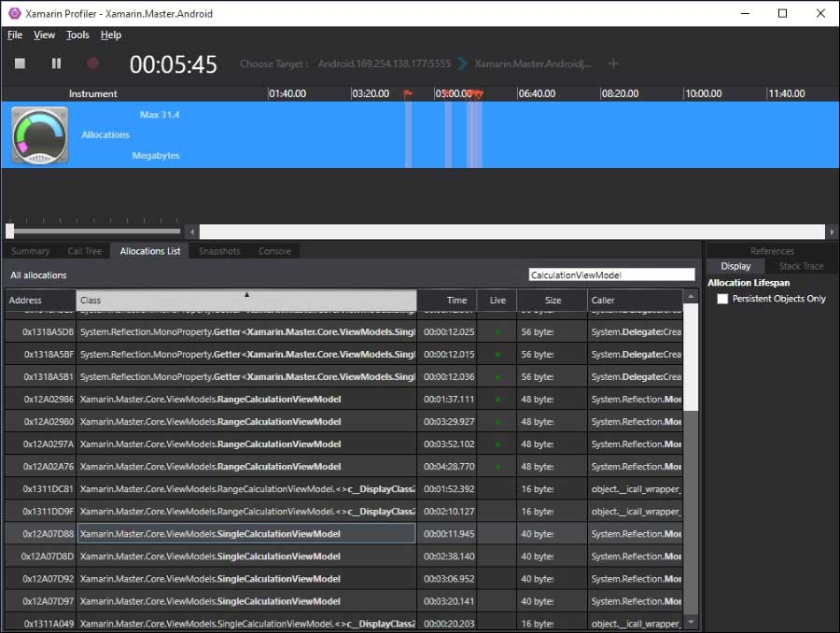
Task: Click the Allocations instrument label
Action: pos(105,135)
